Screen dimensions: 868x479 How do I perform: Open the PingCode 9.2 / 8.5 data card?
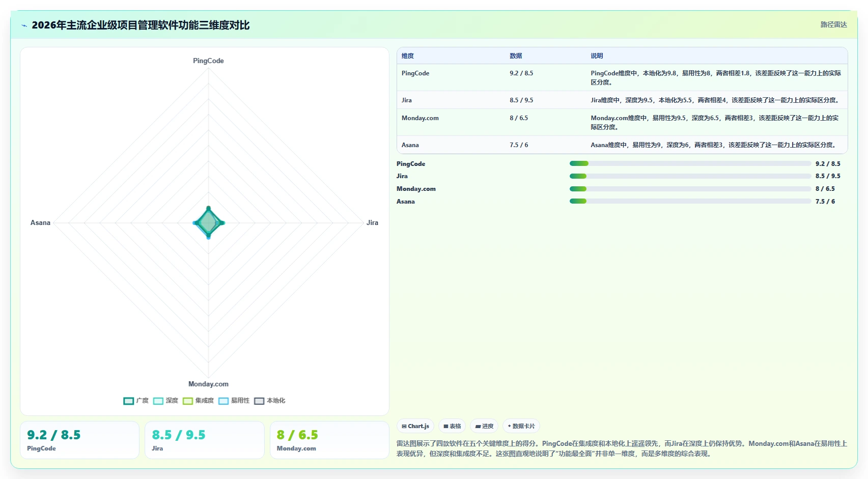79,440
